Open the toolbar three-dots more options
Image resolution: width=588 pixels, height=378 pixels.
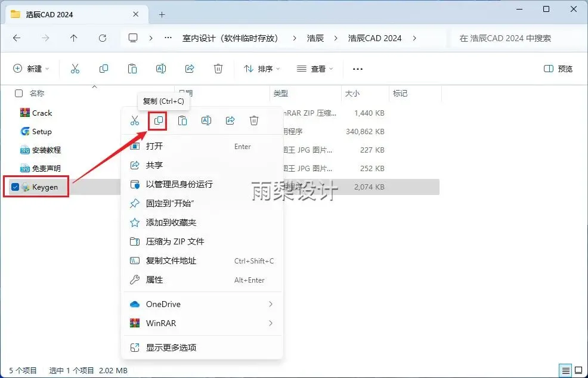coord(358,69)
